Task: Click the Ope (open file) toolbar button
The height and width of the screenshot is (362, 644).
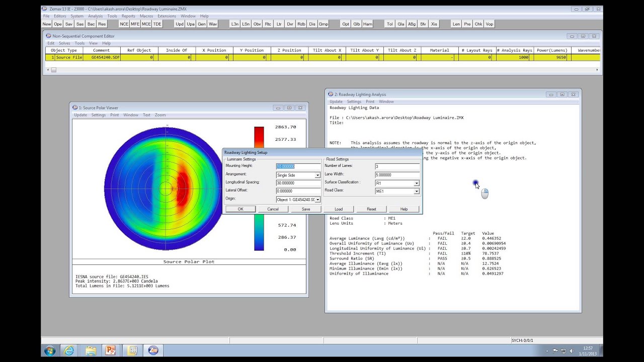Action: (58, 24)
